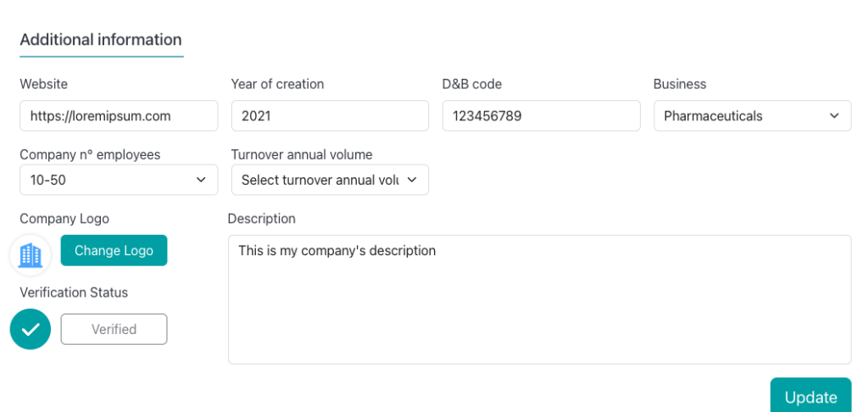Click the chevron arrow in the employees field
868x412 pixels.
click(x=201, y=180)
